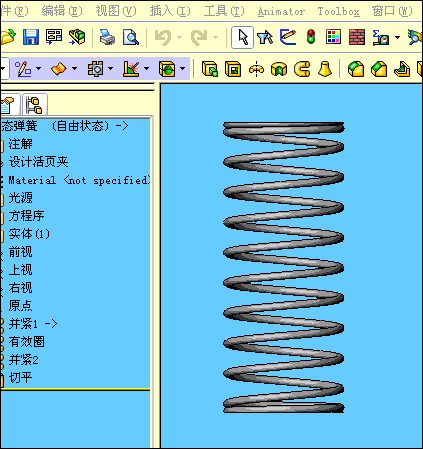The height and width of the screenshot is (449, 423).
Task: Click the Redo arrow icon
Action: pyautogui.click(x=199, y=37)
